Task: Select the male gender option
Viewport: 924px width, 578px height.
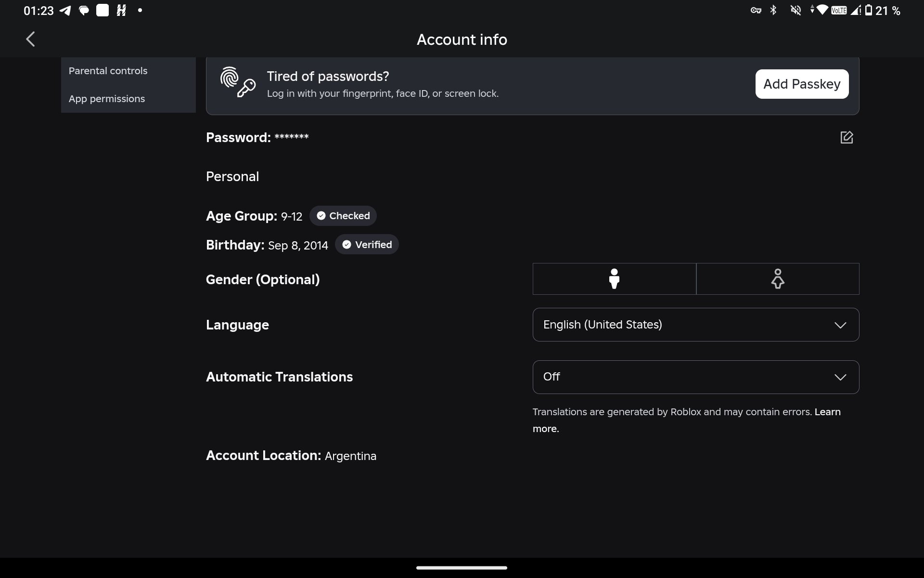Action: 614,279
